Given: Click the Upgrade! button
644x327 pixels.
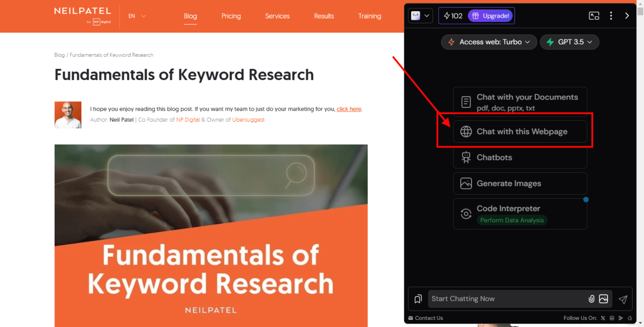Looking at the screenshot, I should tap(491, 16).
